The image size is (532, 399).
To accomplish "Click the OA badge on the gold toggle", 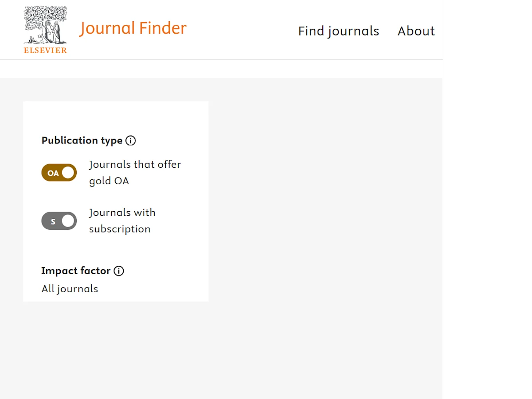I will (x=52, y=173).
